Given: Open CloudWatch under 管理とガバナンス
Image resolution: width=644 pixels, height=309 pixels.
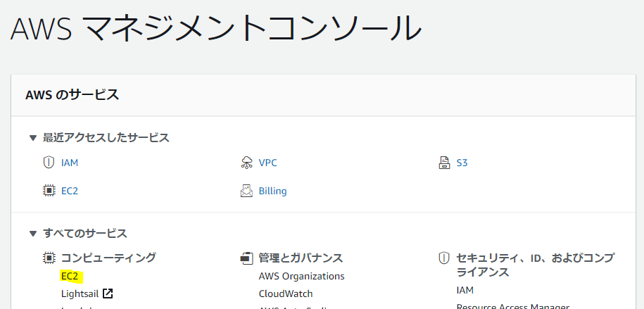Looking at the screenshot, I should coord(286,294).
